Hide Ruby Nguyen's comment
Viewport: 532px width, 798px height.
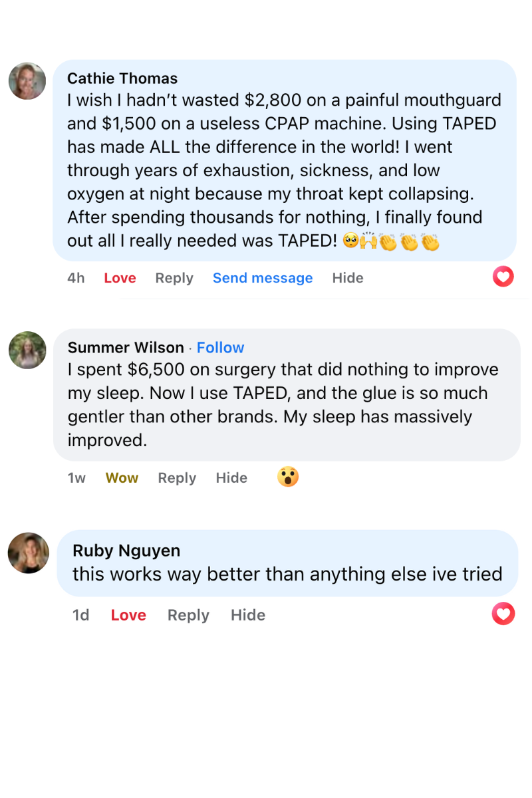tap(248, 616)
